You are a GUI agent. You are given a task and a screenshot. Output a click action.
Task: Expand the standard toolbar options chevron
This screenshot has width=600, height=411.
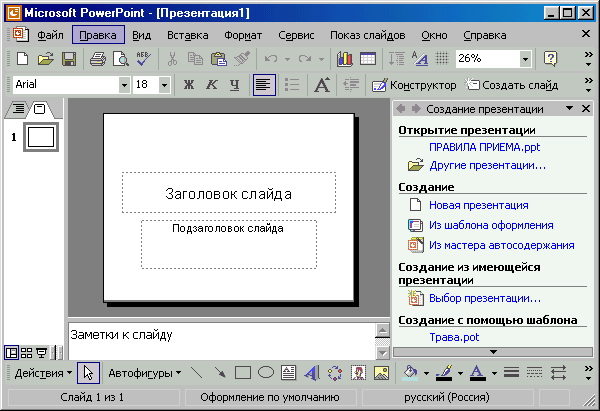(x=589, y=59)
